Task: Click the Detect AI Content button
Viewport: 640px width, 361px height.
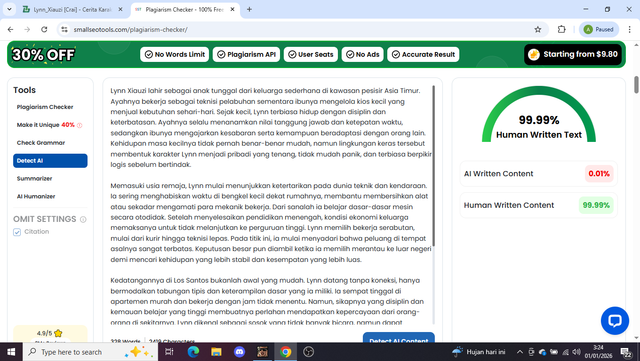Action: [399, 338]
